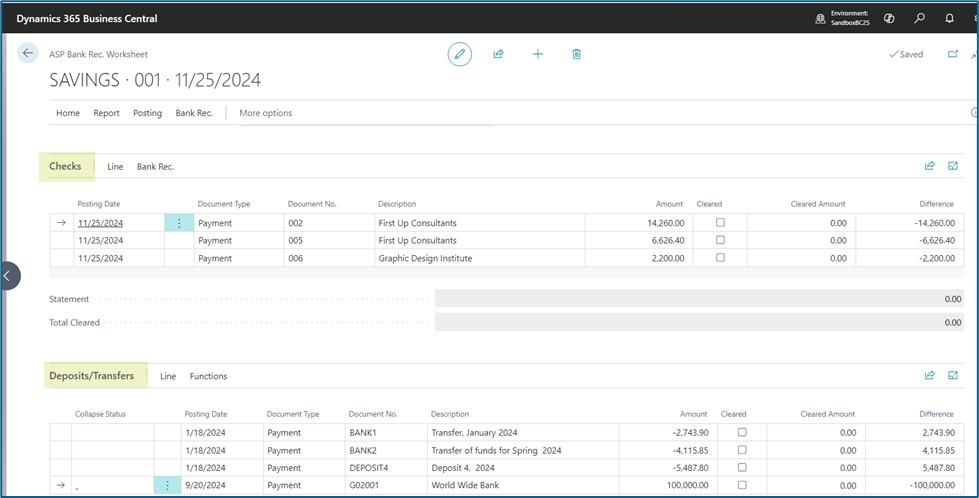Expand the More options menu
979x498 pixels.
(265, 113)
